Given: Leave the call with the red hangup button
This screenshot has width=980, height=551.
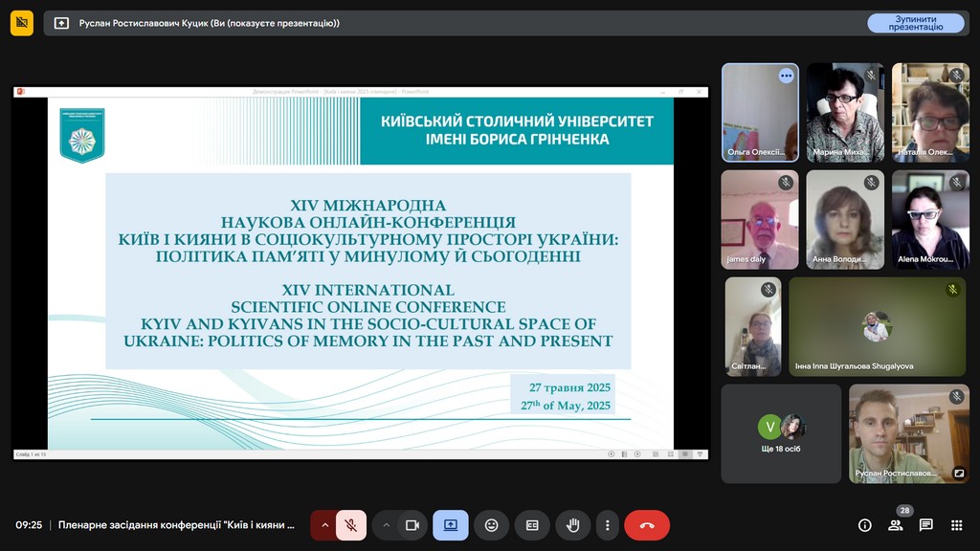Looking at the screenshot, I should click(648, 525).
